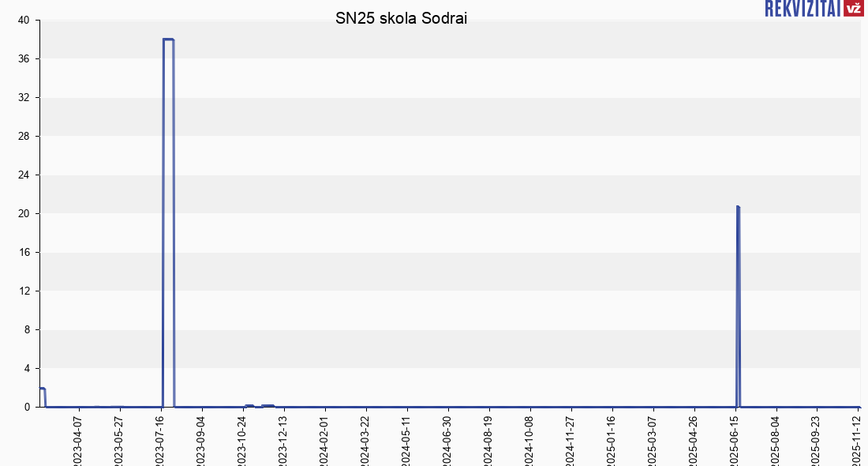Click the small initial step at chart start

42,389
